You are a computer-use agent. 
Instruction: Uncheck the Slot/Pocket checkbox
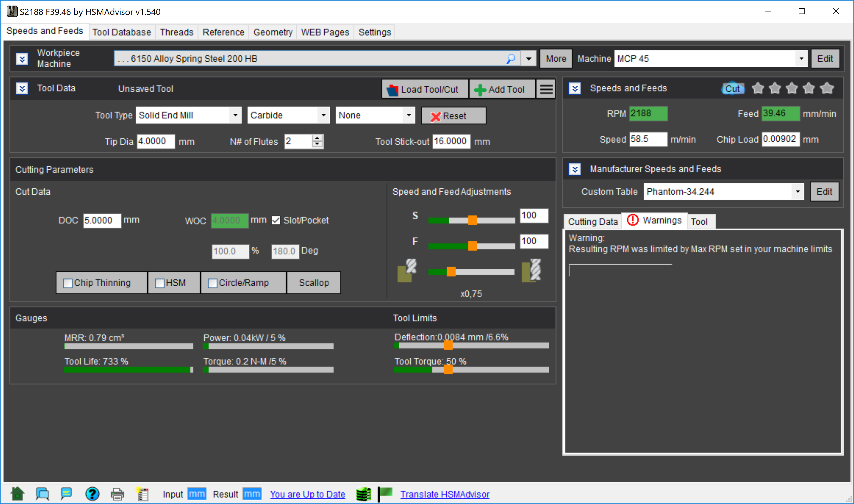276,220
